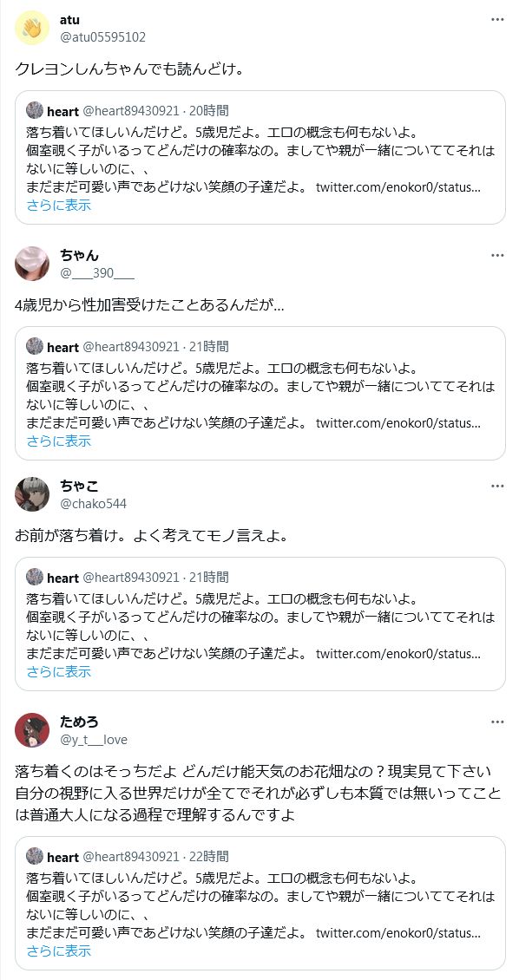This screenshot has height=980, width=519.
Task: Open the more options menu on ちゃん's tweet
Action: [x=497, y=256]
